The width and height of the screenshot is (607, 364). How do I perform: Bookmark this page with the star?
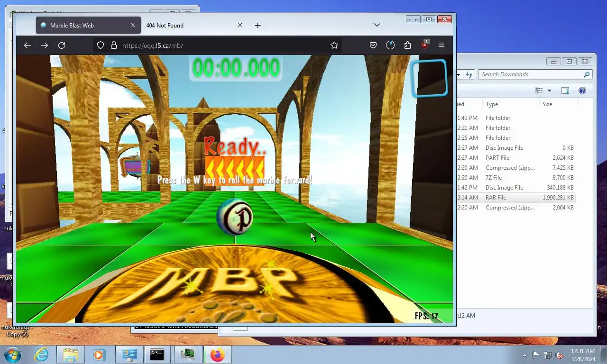click(x=334, y=45)
